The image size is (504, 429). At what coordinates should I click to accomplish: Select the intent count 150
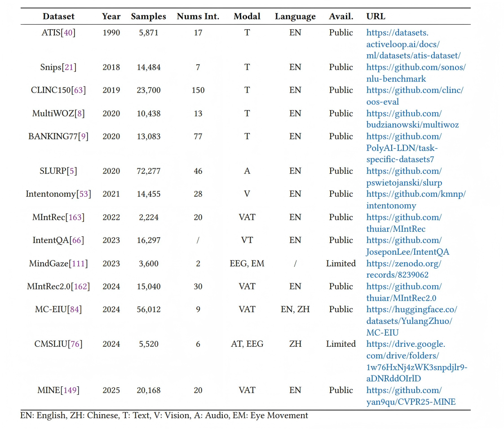click(x=198, y=90)
